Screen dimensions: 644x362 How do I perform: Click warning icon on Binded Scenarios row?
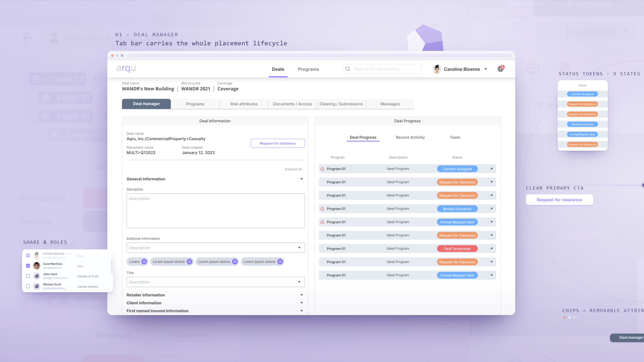[x=322, y=209]
